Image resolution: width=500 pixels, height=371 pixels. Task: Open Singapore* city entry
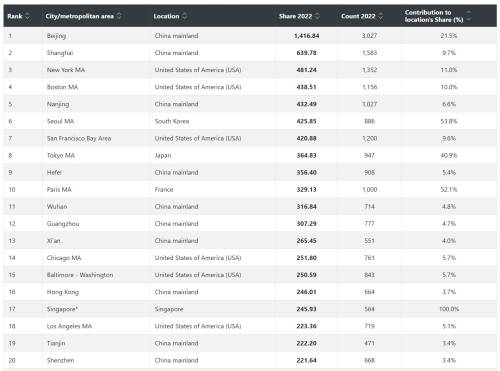click(62, 309)
